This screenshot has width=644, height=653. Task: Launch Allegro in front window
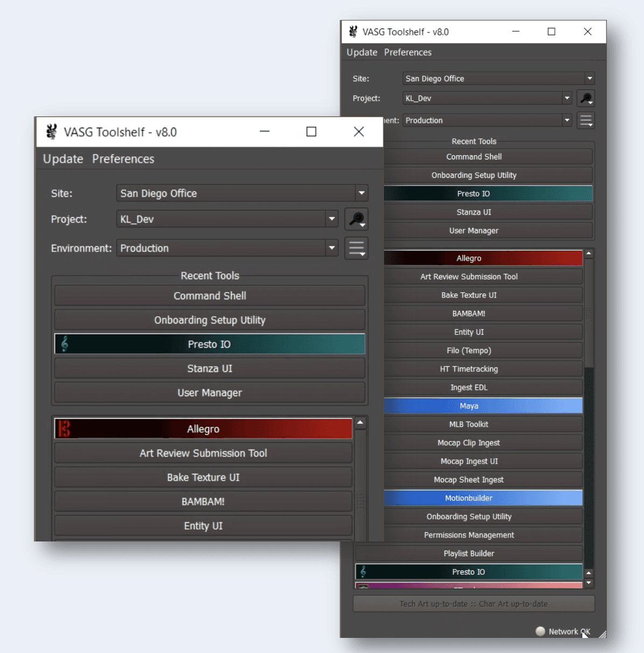[203, 429]
